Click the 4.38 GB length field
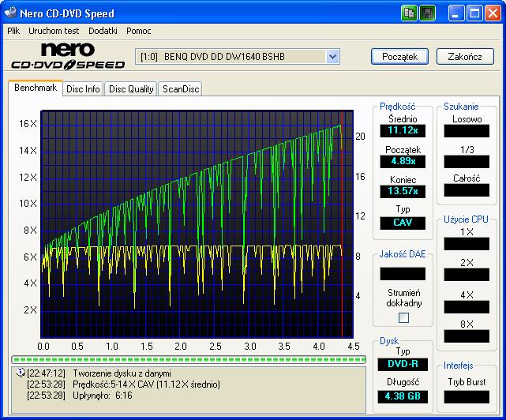Image resolution: width=506 pixels, height=420 pixels. click(403, 397)
